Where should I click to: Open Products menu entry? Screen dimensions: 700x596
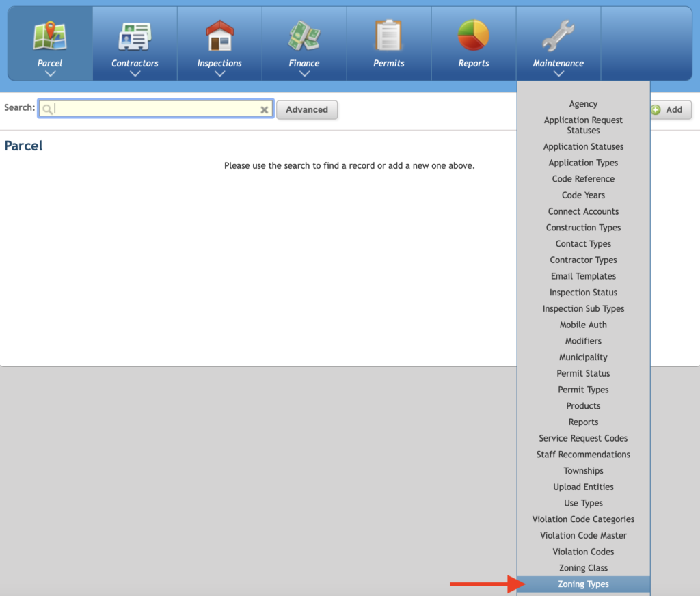tap(583, 406)
